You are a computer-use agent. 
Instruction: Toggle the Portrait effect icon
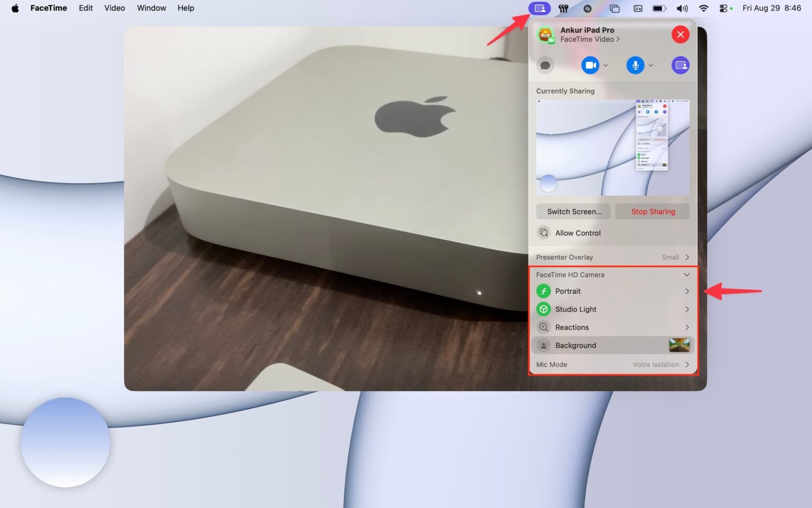tap(543, 291)
